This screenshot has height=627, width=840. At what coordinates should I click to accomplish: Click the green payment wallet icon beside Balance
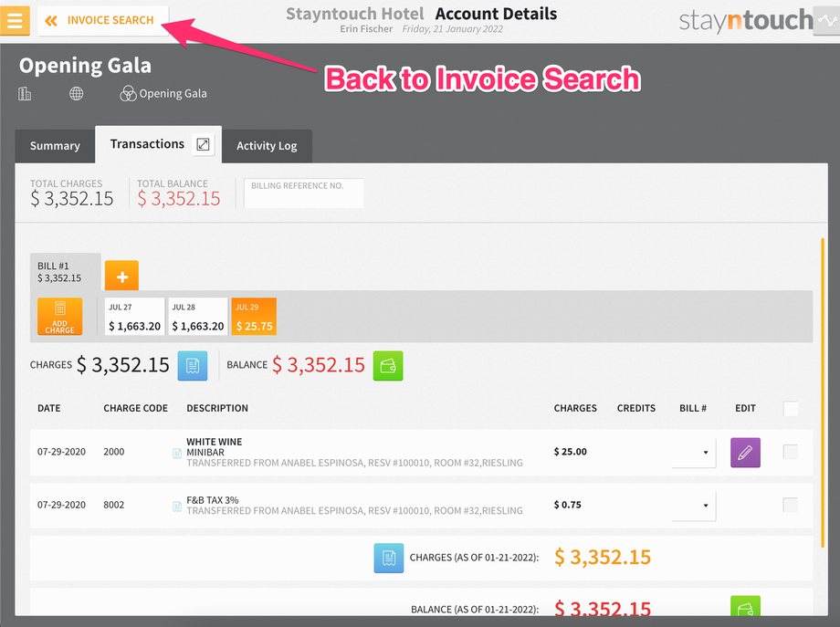click(388, 366)
